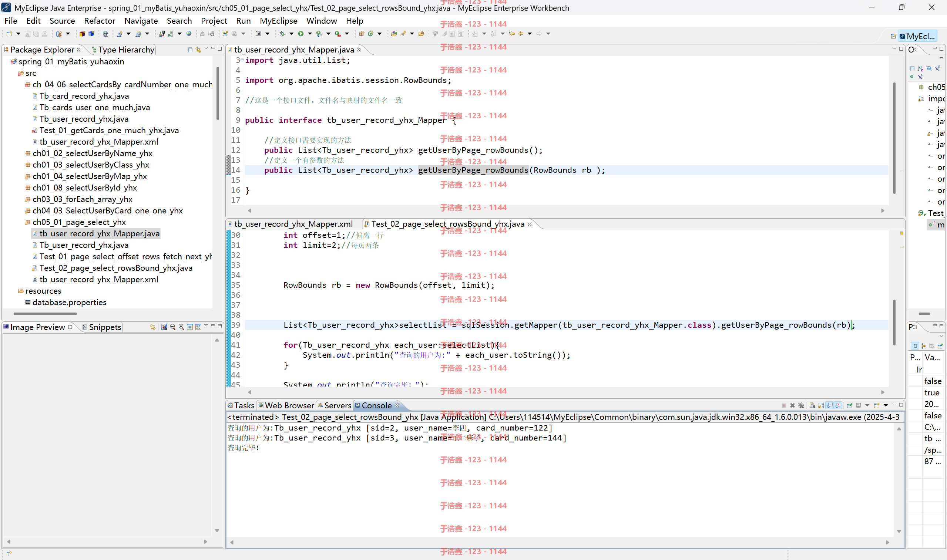
Task: Click Display Selected Console icon
Action: point(859,406)
